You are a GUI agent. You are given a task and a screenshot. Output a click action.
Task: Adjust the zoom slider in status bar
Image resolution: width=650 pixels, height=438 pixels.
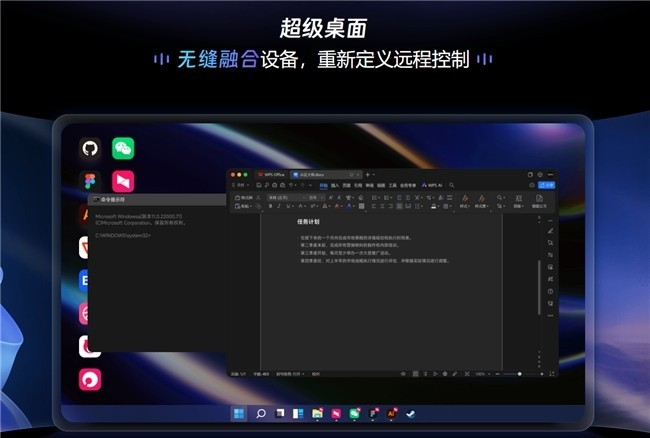[518, 374]
